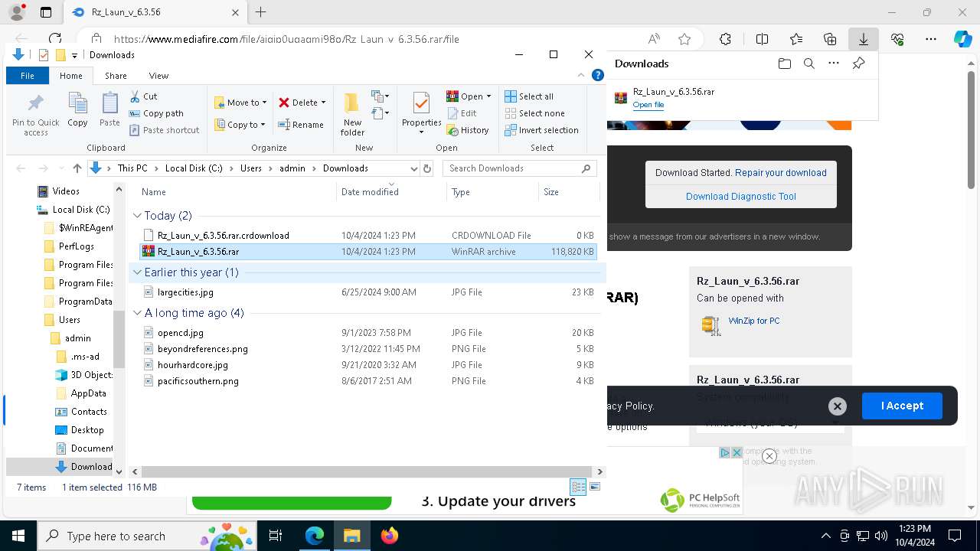The image size is (980, 551).
Task: Expand Delete dropdown arrow
Action: coord(323,103)
